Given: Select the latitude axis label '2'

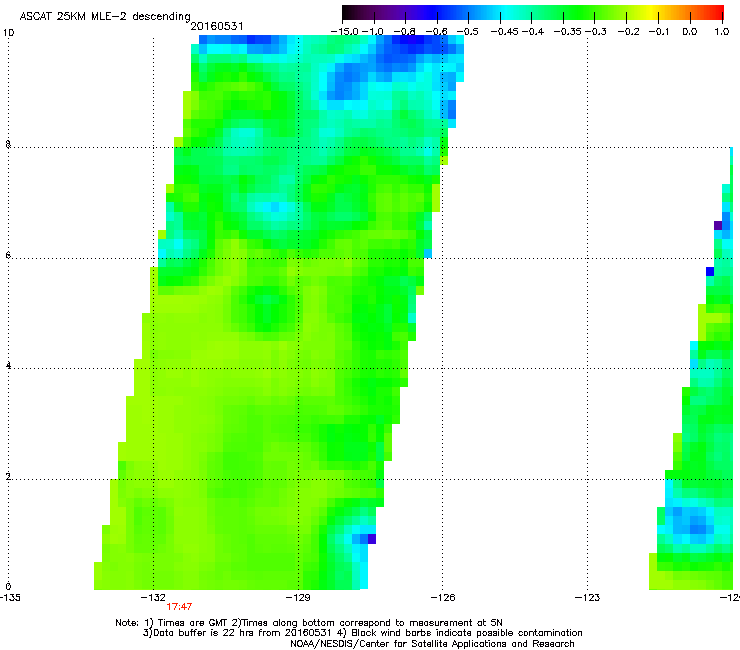Looking at the screenshot, I should pos(8,477).
